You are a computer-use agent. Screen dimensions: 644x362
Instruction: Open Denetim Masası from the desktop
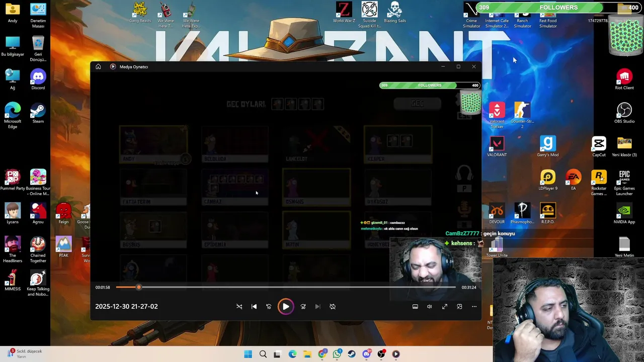(38, 16)
